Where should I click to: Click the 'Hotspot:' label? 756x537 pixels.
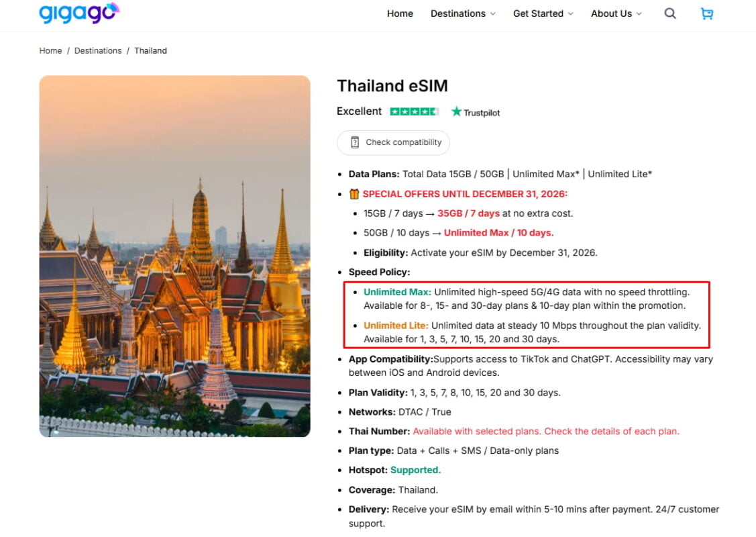click(368, 470)
